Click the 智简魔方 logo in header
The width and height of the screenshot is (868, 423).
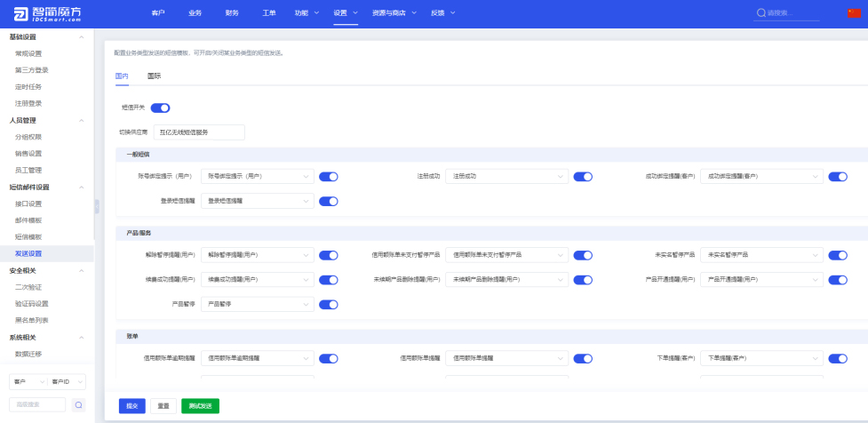(x=47, y=13)
